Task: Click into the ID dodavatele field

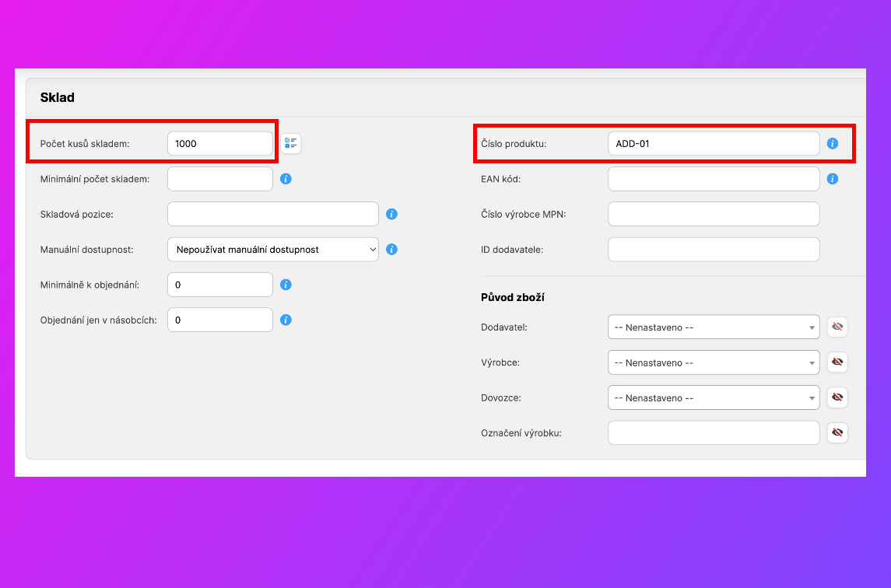Action: pyautogui.click(x=713, y=250)
